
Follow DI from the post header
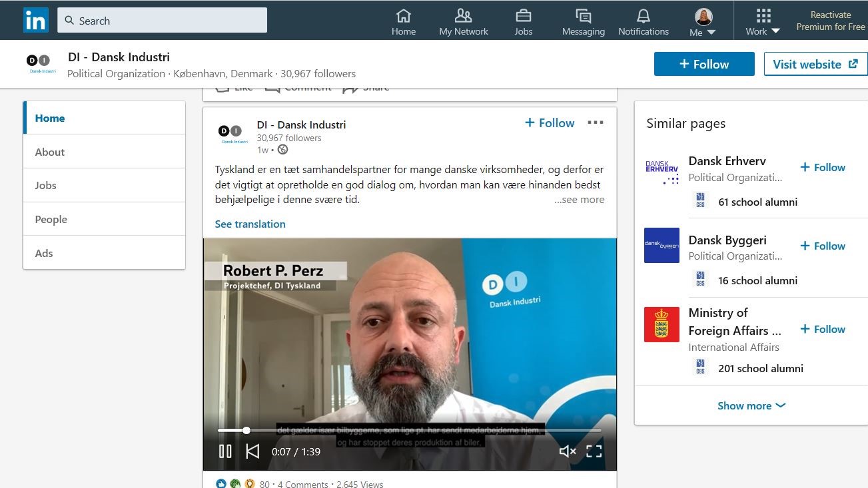(550, 122)
